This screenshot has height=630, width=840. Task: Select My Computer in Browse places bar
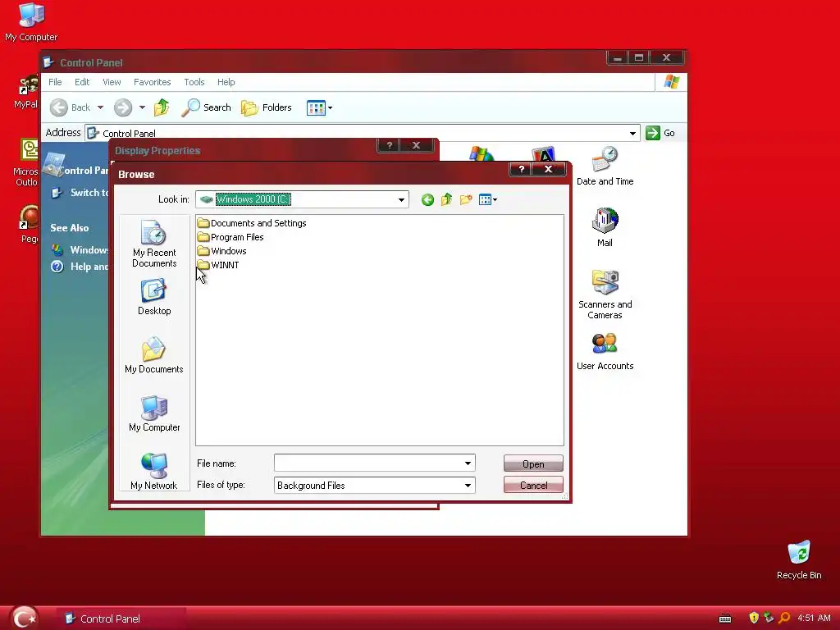pos(154,413)
